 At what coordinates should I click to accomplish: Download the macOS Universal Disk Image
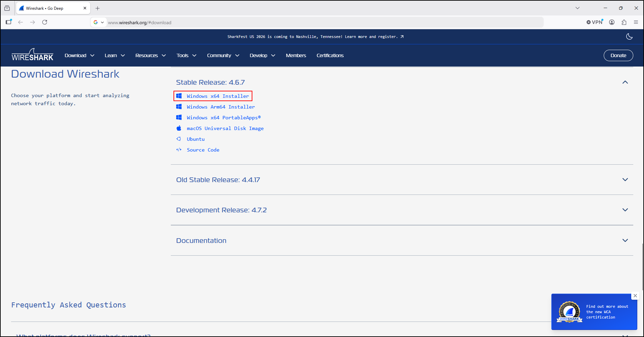click(225, 128)
